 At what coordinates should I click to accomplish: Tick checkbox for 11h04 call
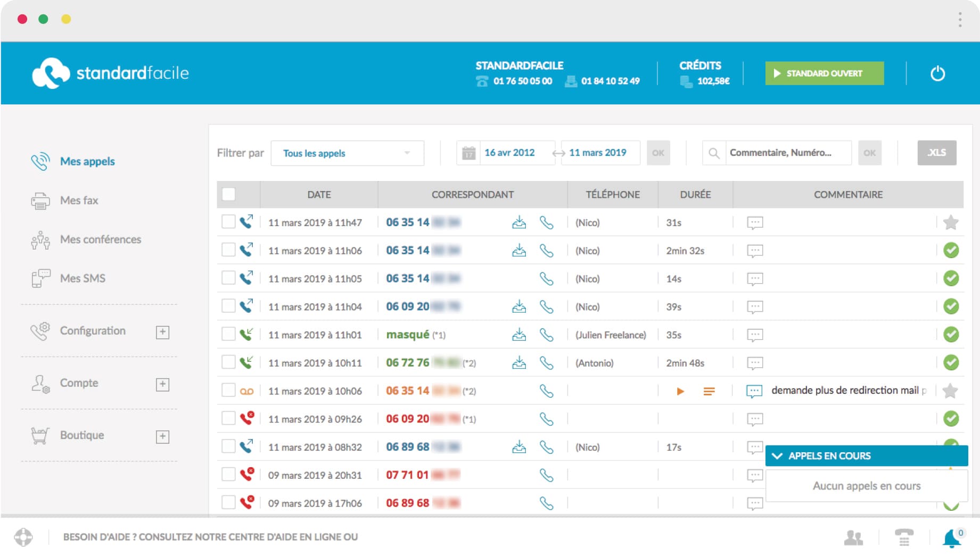coord(228,306)
